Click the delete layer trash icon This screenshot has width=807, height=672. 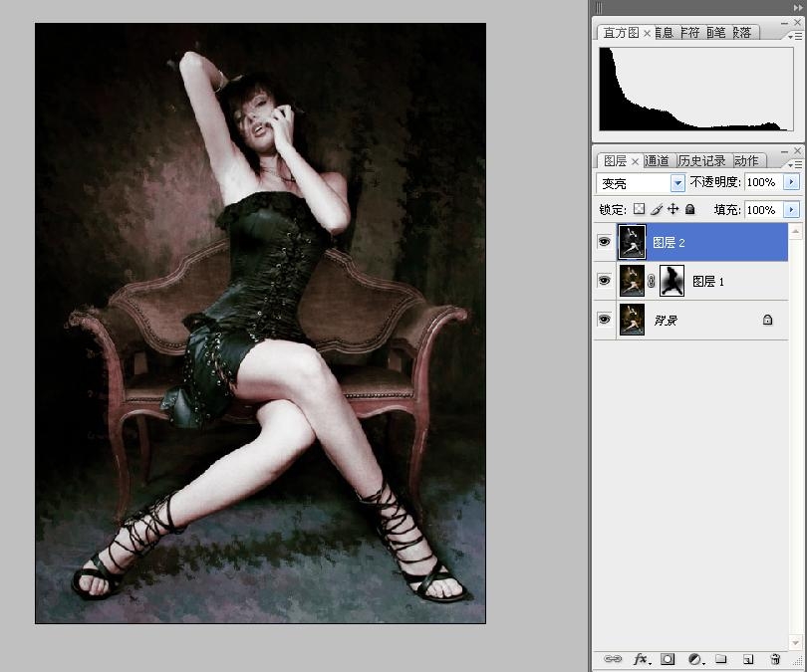click(775, 659)
